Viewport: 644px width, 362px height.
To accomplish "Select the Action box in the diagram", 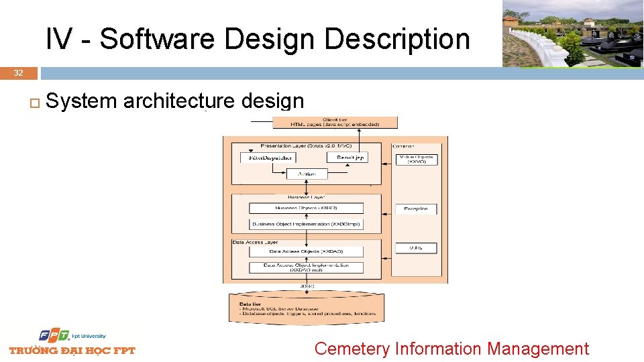I will click(307, 174).
